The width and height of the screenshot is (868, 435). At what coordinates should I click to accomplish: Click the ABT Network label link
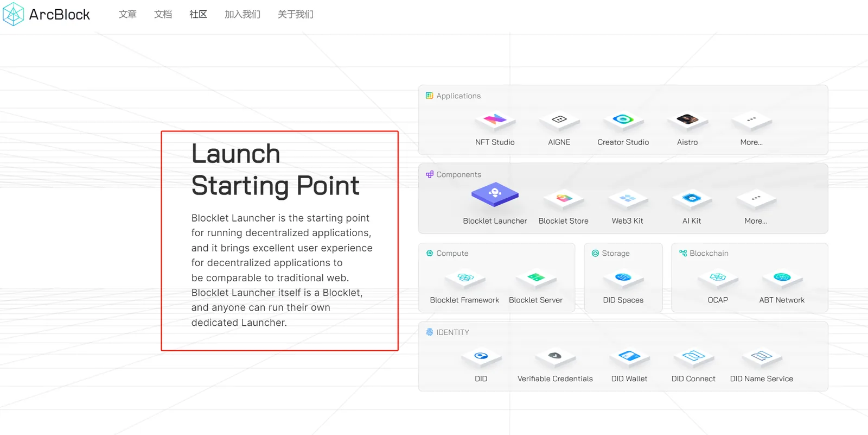[782, 300]
